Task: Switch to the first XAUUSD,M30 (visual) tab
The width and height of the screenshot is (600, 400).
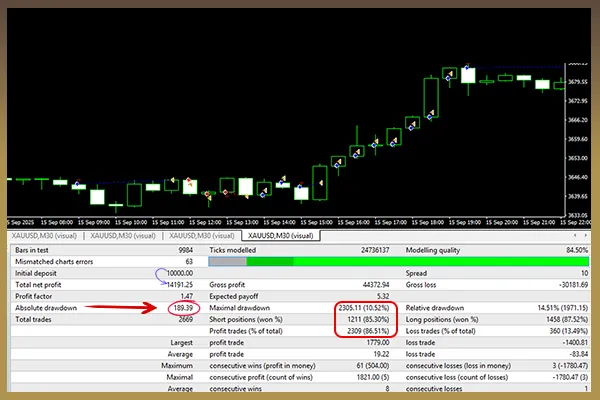Action: click(x=46, y=235)
